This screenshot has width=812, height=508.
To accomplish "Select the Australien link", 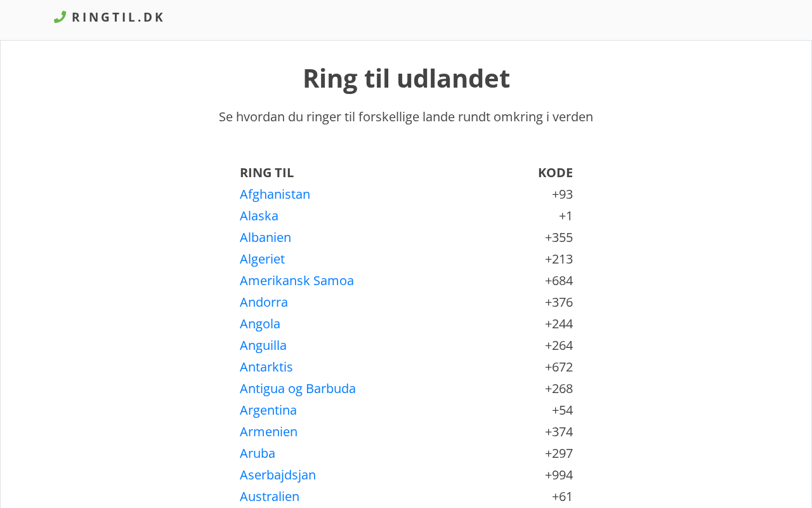I will 269,497.
